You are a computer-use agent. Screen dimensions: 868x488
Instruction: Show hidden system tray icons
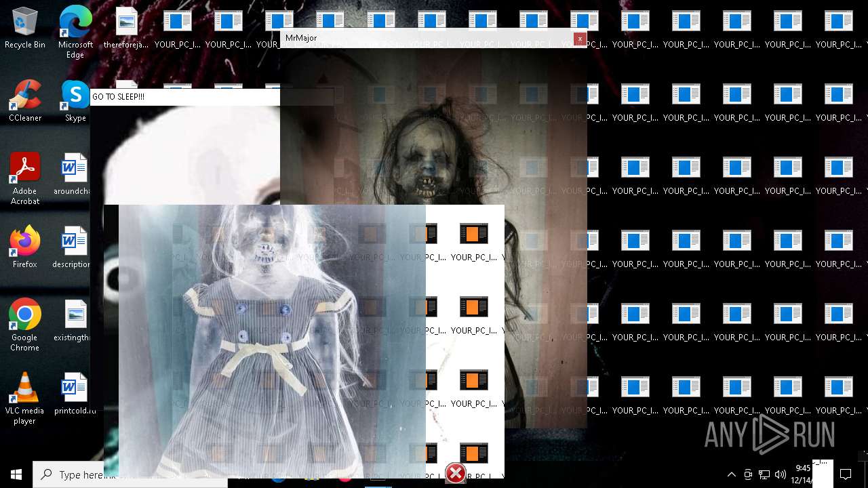tap(732, 474)
